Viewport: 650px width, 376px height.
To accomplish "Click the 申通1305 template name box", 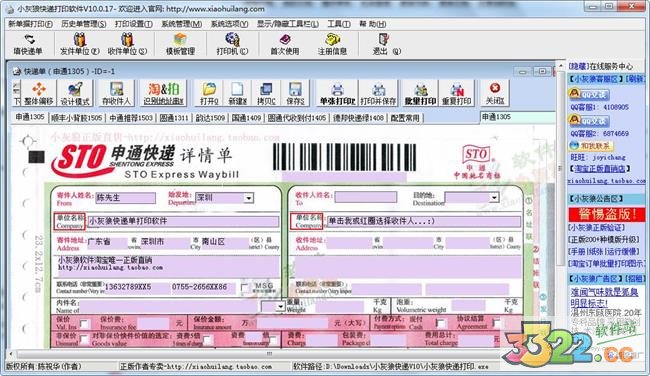I will point(517,117).
